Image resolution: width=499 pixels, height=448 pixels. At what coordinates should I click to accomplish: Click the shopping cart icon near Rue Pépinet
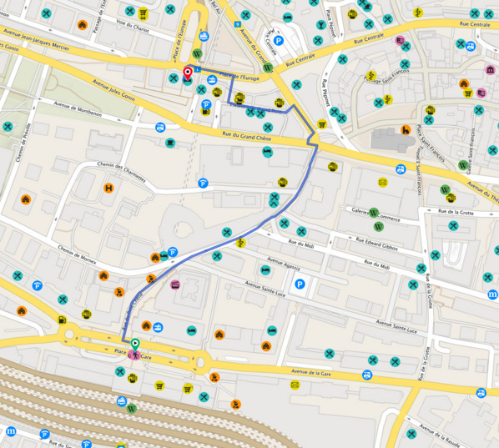[322, 124]
